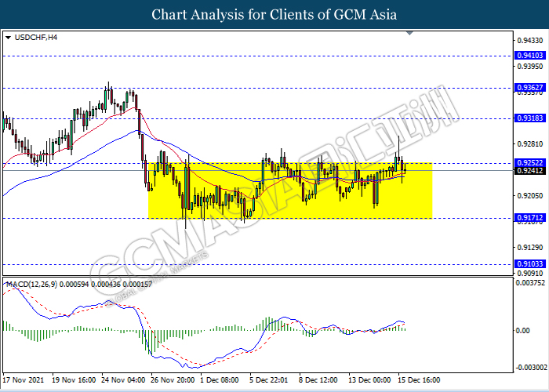Click the 0.94330 price axis value
This screenshot has height=392, width=549.
530,41
